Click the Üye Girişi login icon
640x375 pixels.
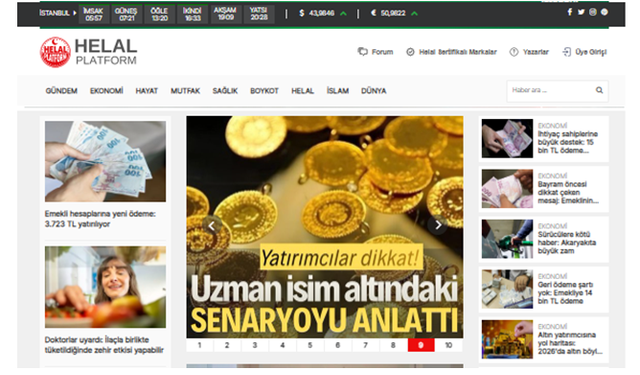tap(567, 52)
